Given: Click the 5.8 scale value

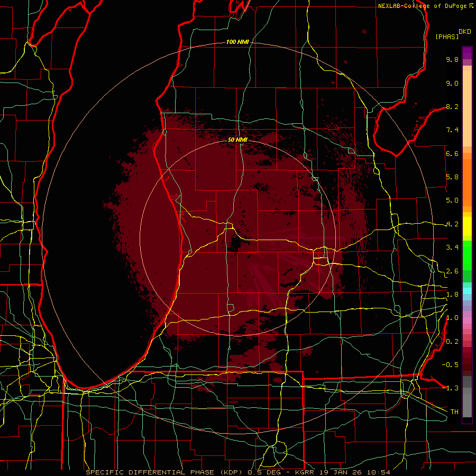Looking at the screenshot, I should point(452,177).
